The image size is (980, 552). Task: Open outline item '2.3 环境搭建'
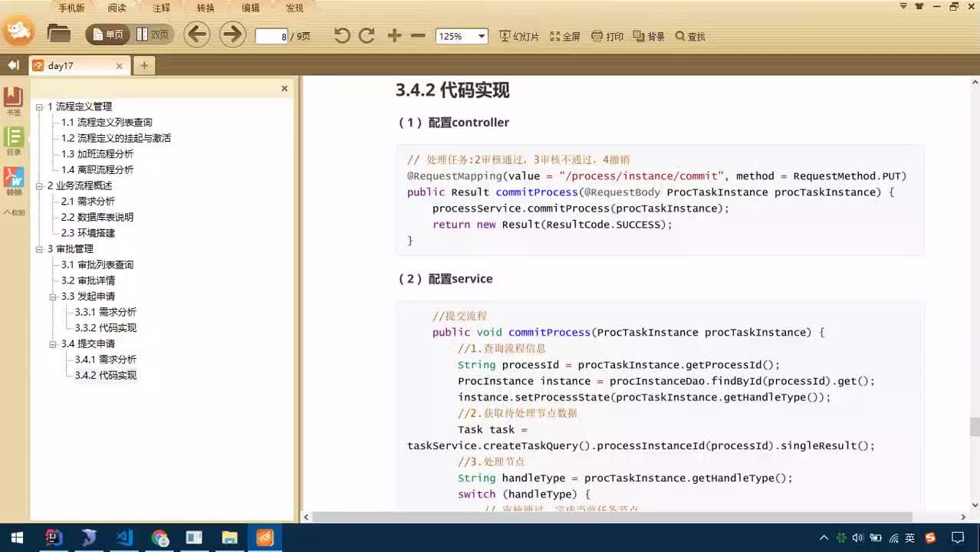tap(88, 233)
